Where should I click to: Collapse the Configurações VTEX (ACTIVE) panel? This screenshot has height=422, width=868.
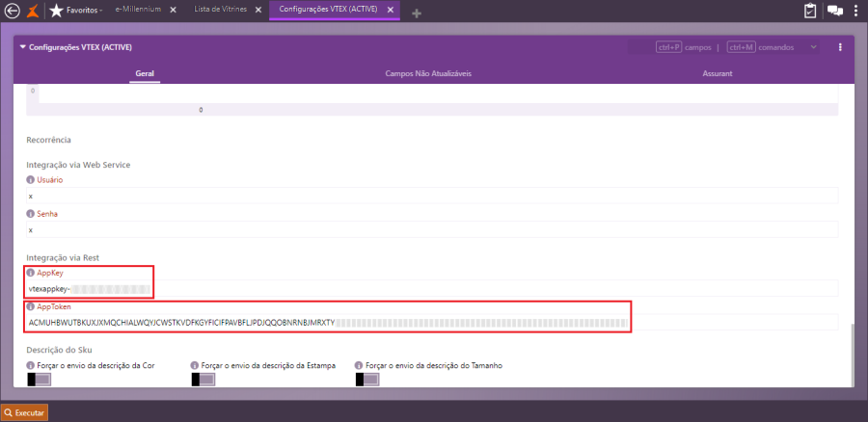click(x=23, y=47)
